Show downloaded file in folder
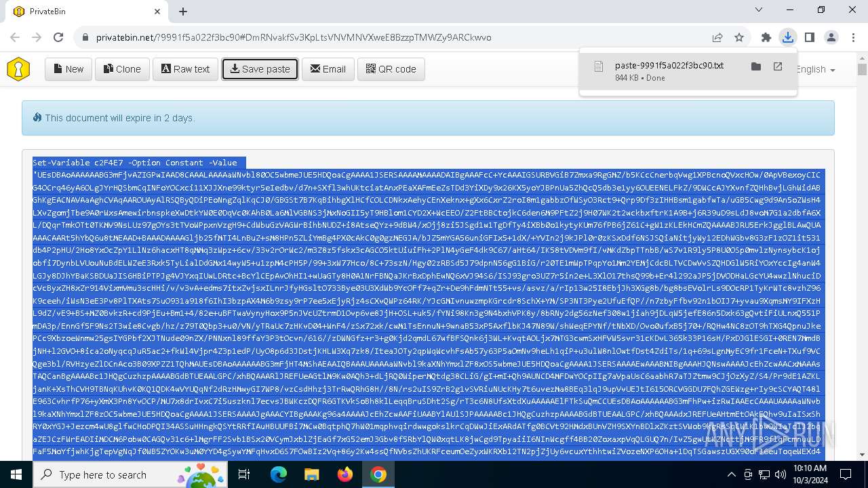 (756, 66)
